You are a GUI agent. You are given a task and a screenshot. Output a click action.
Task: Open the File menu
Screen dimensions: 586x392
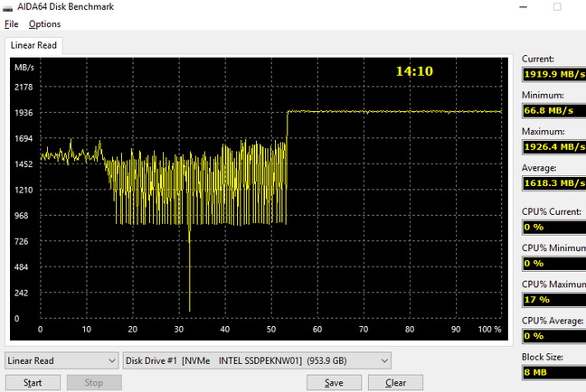coord(11,24)
